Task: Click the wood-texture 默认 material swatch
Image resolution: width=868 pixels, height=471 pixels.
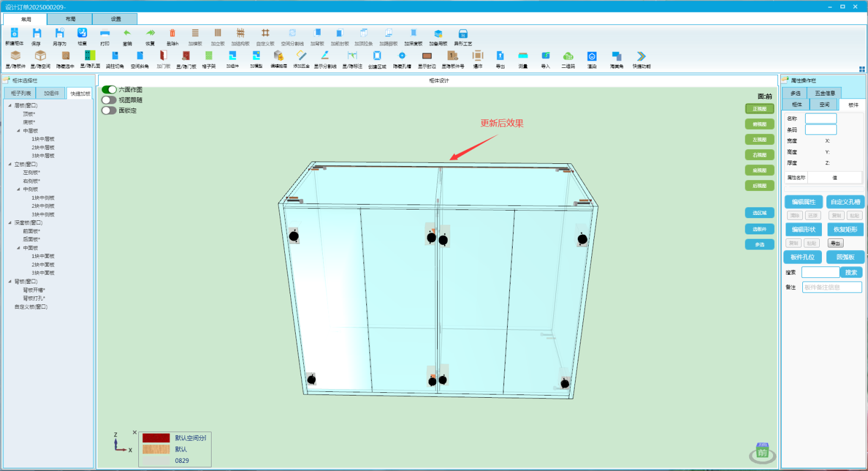Action: [x=156, y=449]
